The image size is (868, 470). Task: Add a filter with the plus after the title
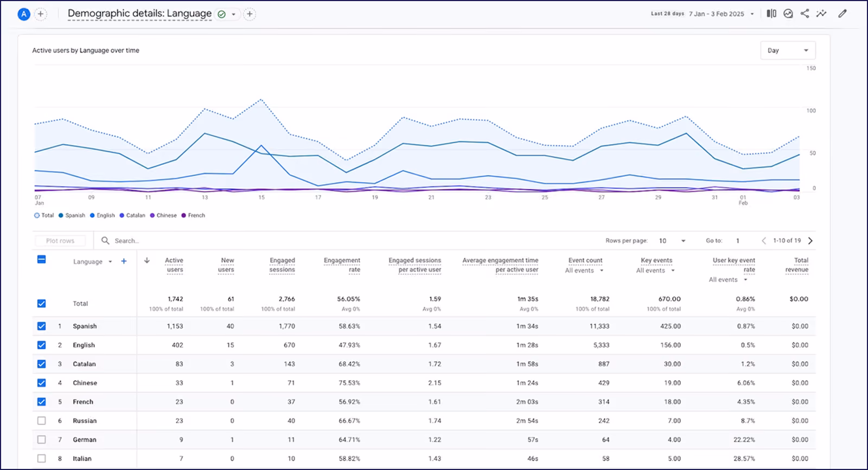[250, 14]
